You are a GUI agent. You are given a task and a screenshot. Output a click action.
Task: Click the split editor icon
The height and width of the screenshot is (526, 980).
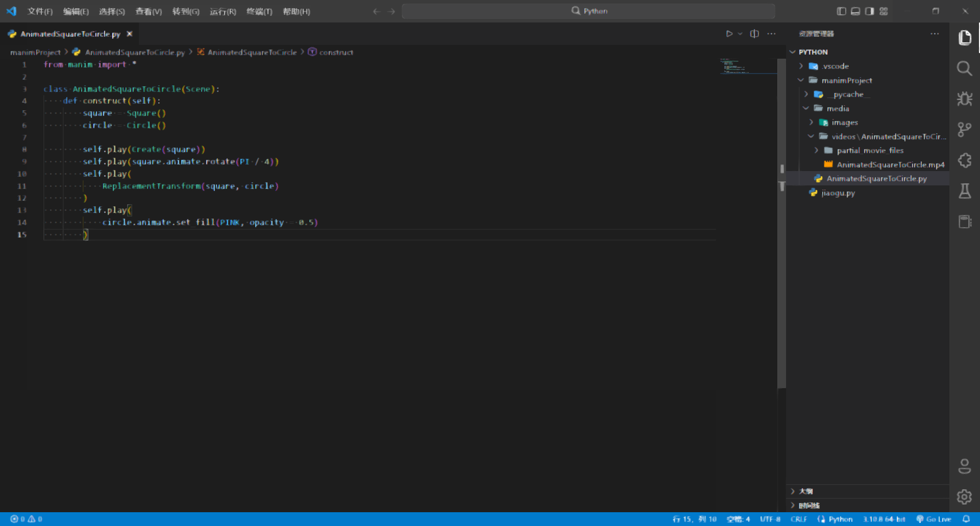(x=754, y=34)
